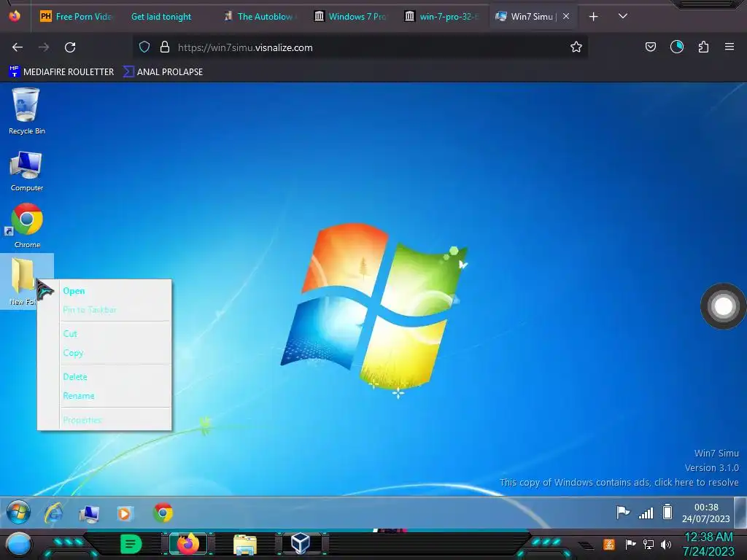
Task: Save page to Pocket
Action: pyautogui.click(x=650, y=47)
